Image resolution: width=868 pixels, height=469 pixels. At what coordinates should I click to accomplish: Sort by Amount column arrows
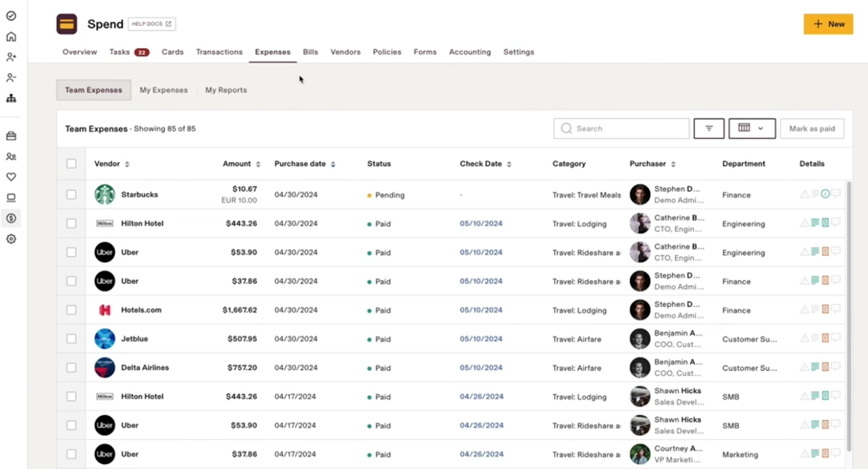(258, 164)
